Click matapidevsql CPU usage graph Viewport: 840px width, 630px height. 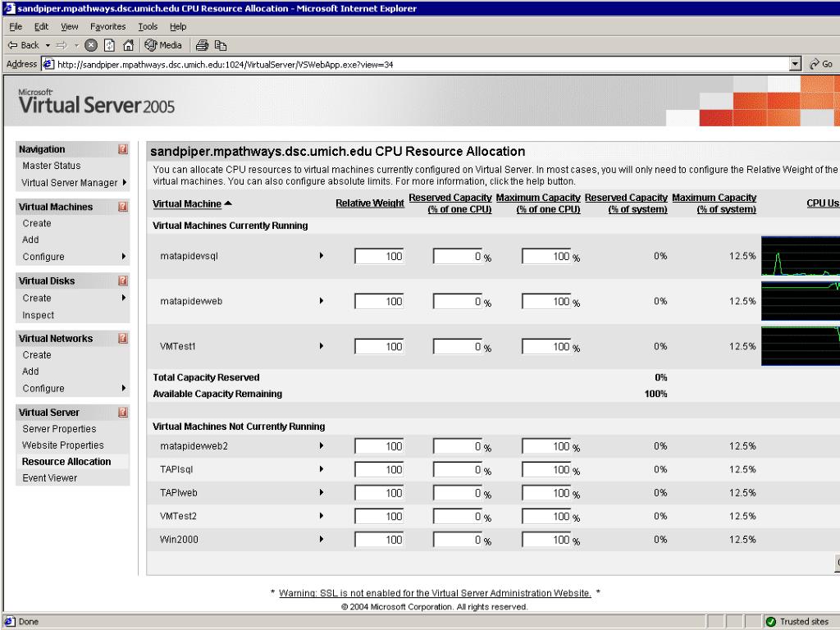801,256
